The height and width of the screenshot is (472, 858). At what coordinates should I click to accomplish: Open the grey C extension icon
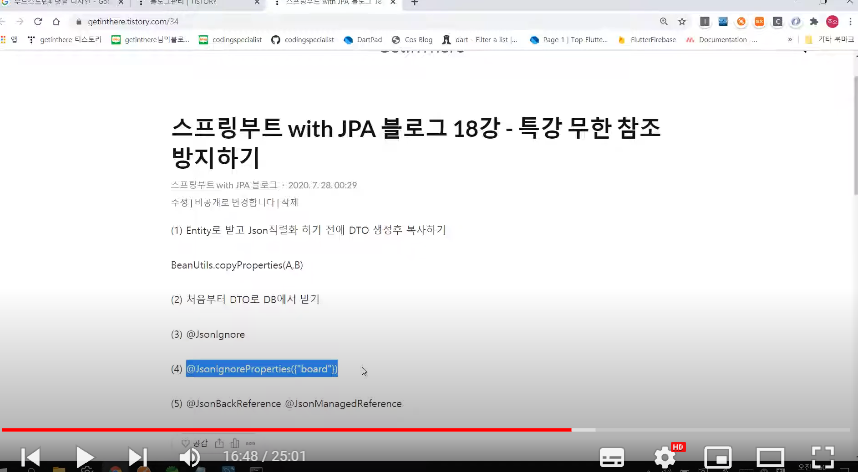point(777,21)
